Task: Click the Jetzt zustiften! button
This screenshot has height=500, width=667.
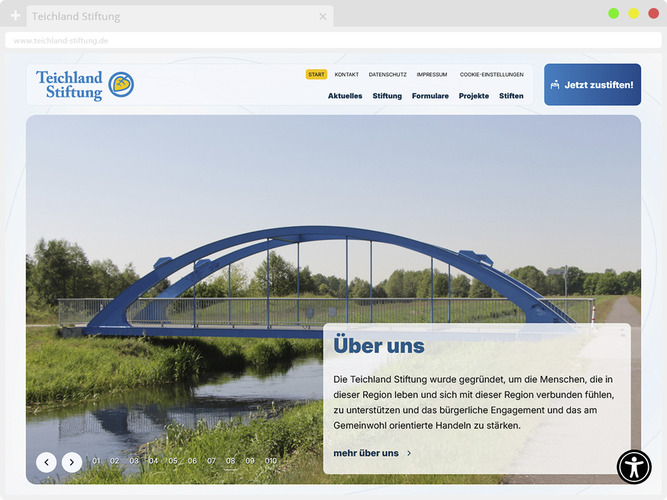Action: (x=592, y=85)
